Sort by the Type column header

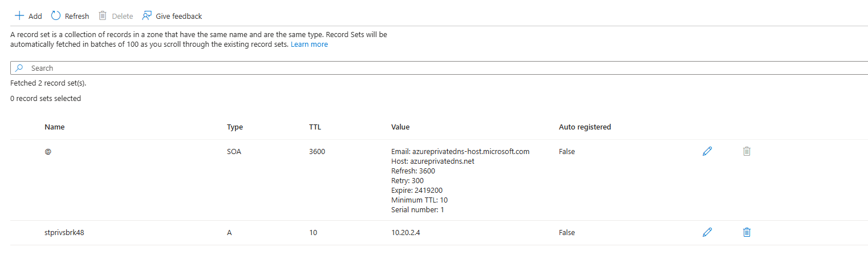235,127
